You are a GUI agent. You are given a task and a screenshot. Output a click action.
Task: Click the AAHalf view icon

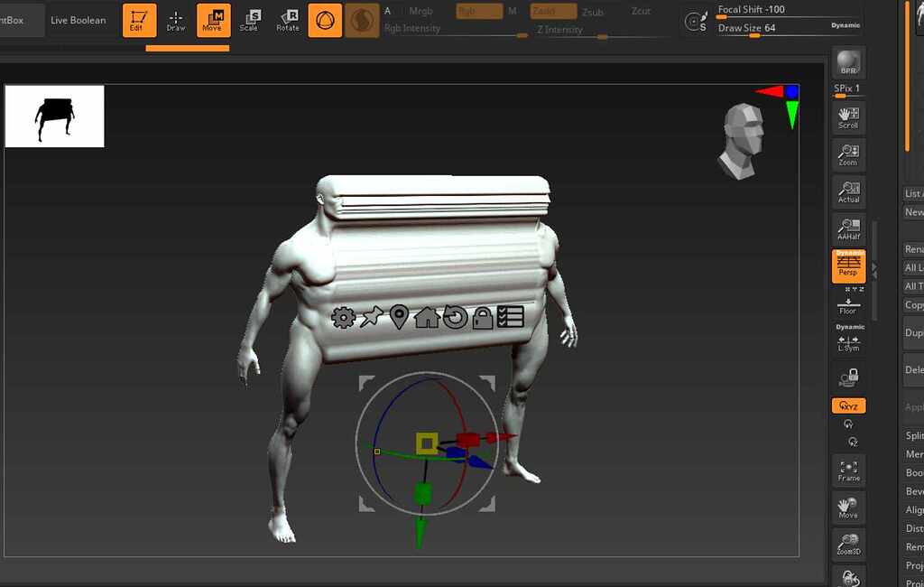[846, 228]
